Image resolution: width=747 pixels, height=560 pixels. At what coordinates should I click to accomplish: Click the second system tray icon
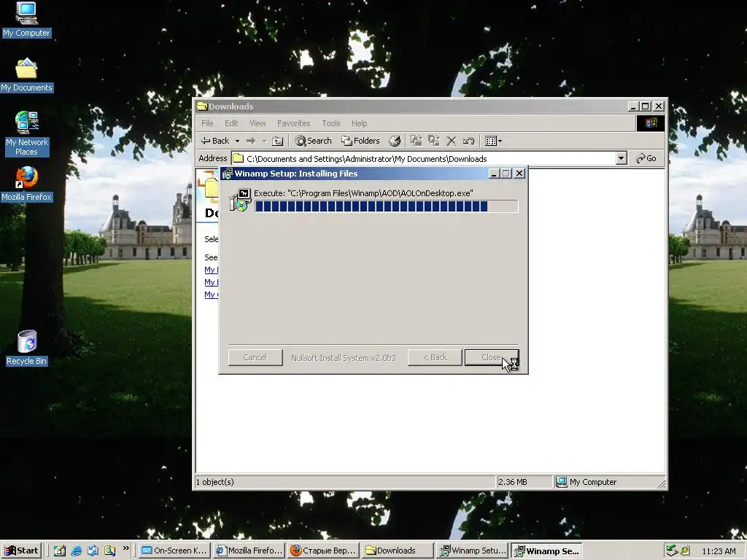coord(685,551)
